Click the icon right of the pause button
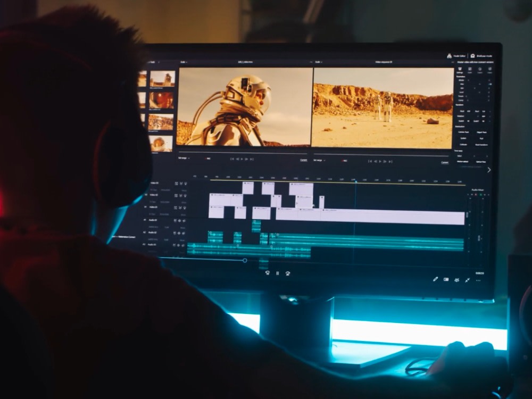The height and width of the screenshot is (399, 532). pyautogui.click(x=288, y=273)
